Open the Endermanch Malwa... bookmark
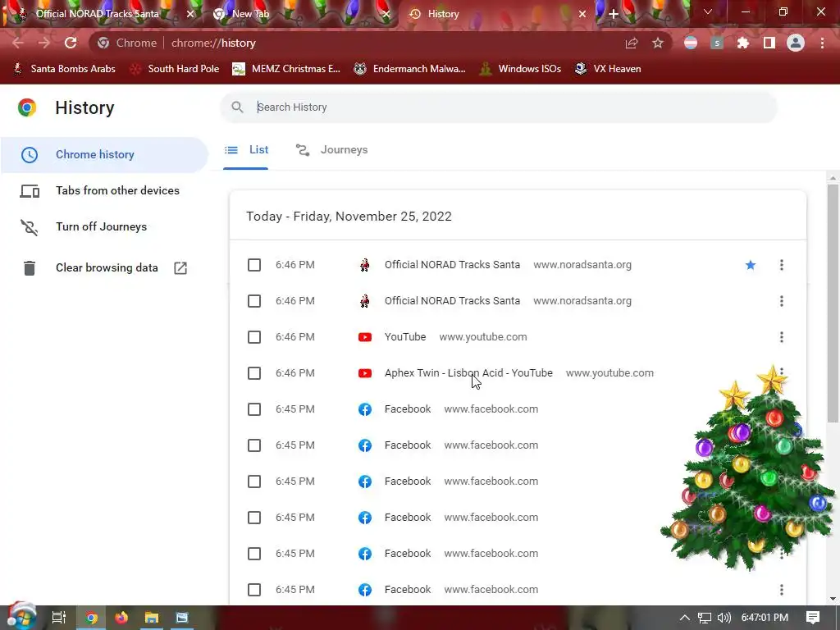This screenshot has height=630, width=840. coord(410,69)
